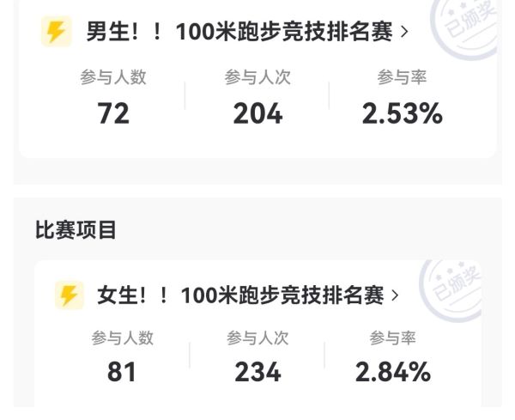
Task: Click 参与率 label in the 男生 card
Action: pos(402,77)
